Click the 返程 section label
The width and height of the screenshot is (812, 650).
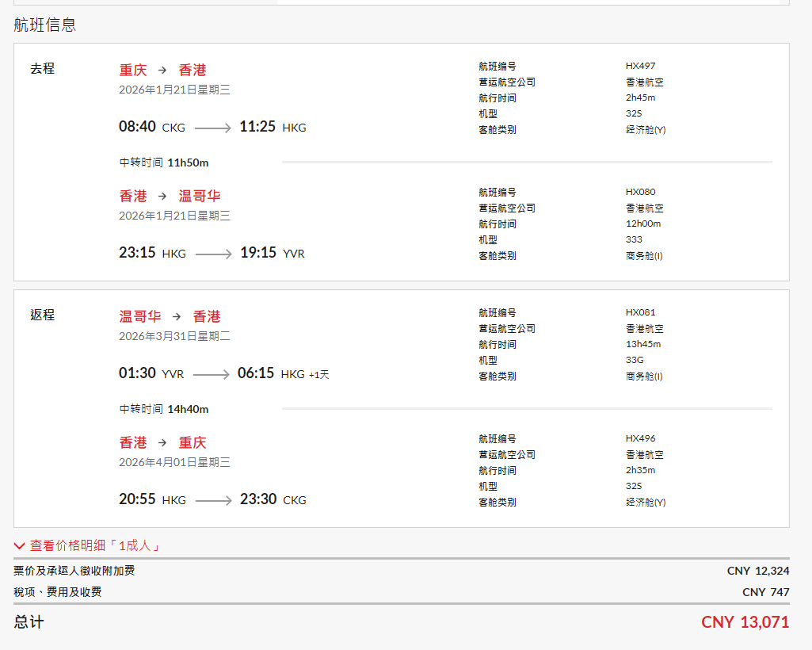coord(43,315)
